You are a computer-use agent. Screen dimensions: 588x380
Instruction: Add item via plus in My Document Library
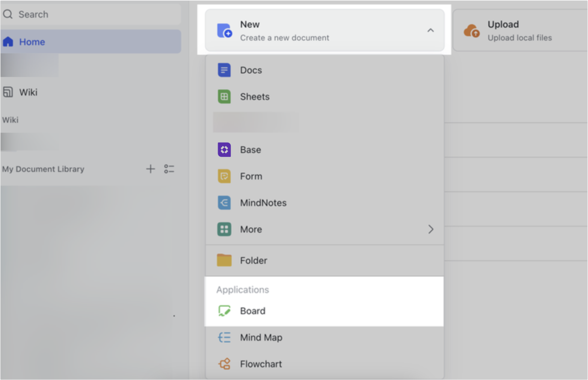[150, 169]
